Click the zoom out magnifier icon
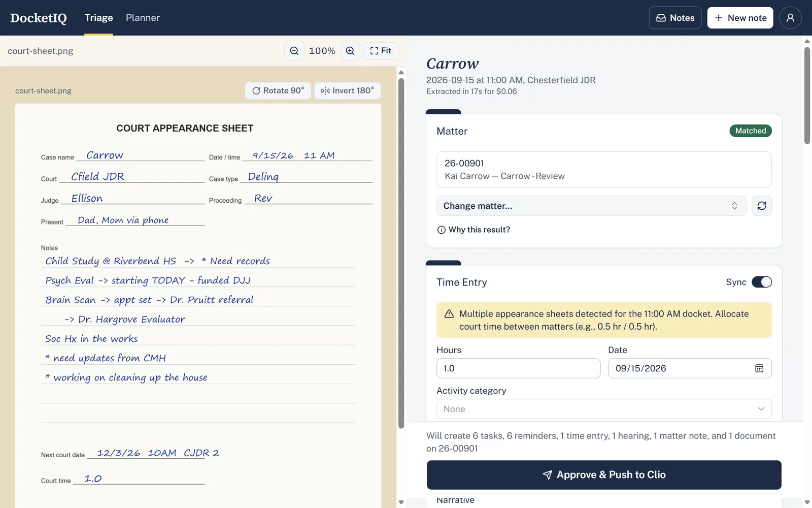Image resolution: width=812 pixels, height=508 pixels. tap(294, 51)
